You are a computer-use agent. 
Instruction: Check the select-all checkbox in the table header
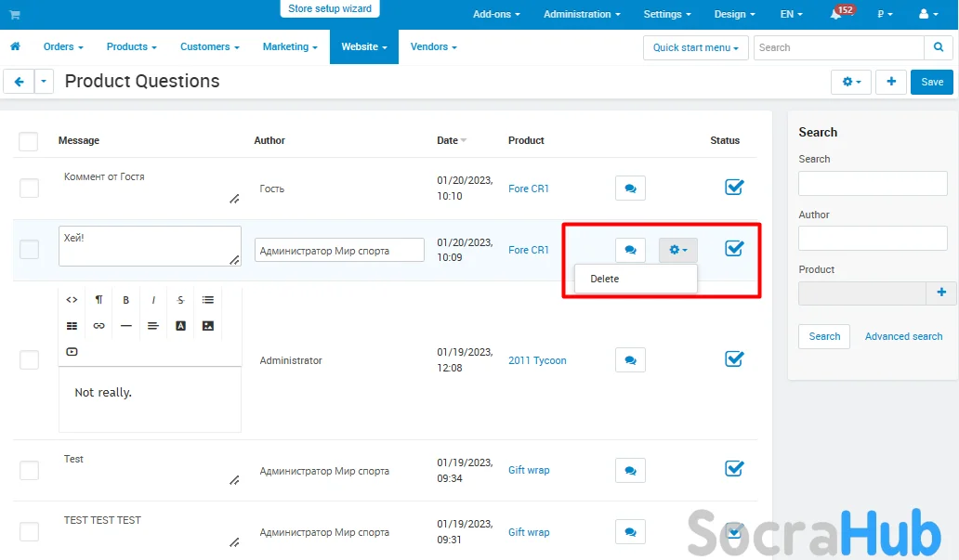[29, 141]
